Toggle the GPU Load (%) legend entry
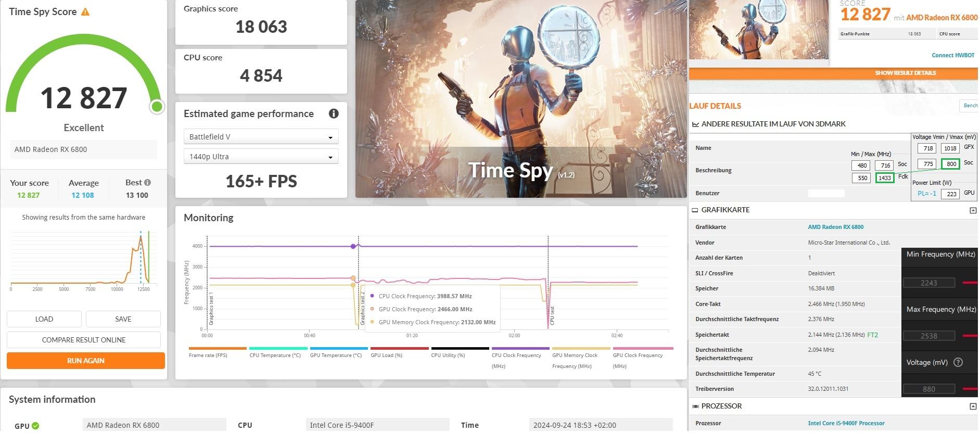The image size is (980, 433). (399, 353)
